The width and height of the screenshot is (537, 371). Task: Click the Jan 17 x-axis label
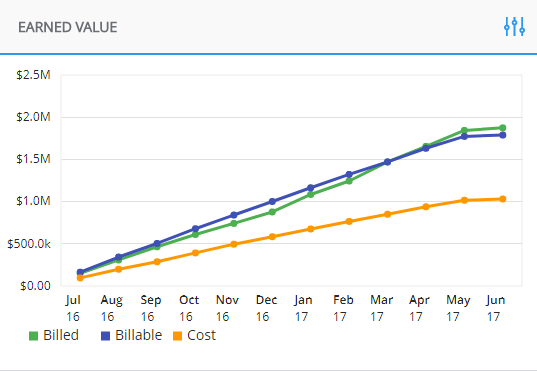[303, 308]
